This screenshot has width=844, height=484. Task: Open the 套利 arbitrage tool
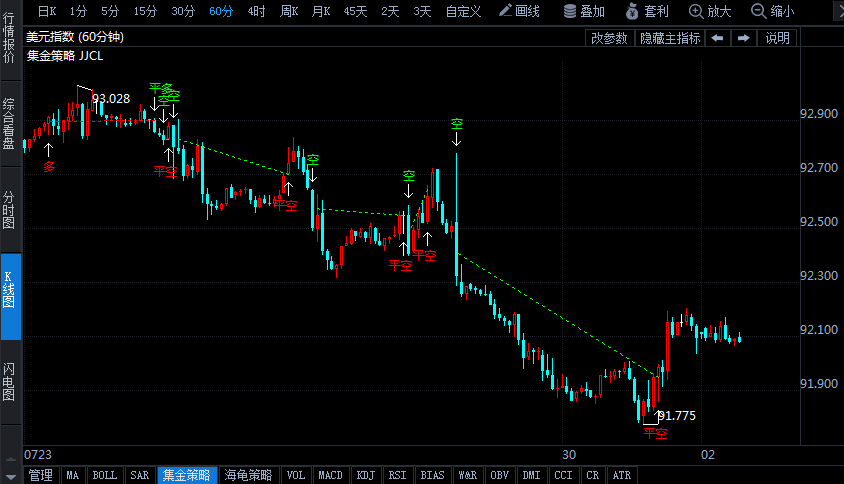(648, 11)
